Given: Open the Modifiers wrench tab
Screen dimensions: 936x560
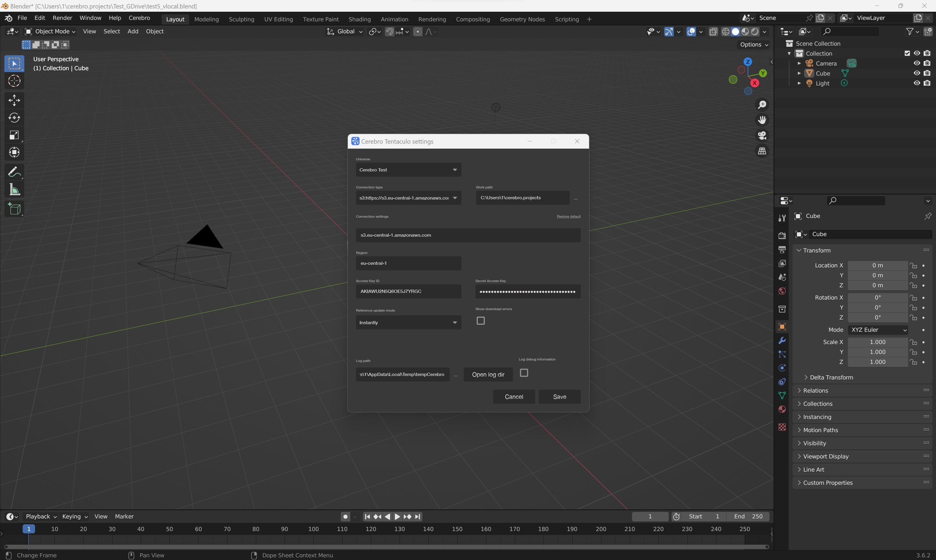Looking at the screenshot, I should (782, 340).
